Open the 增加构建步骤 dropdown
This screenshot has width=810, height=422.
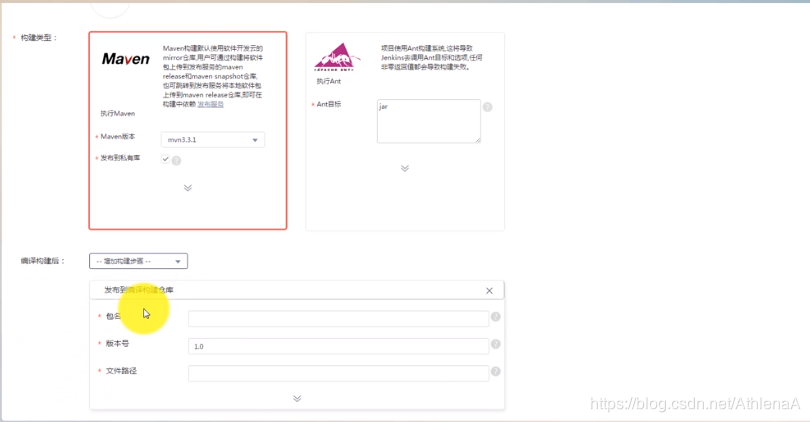click(x=138, y=261)
